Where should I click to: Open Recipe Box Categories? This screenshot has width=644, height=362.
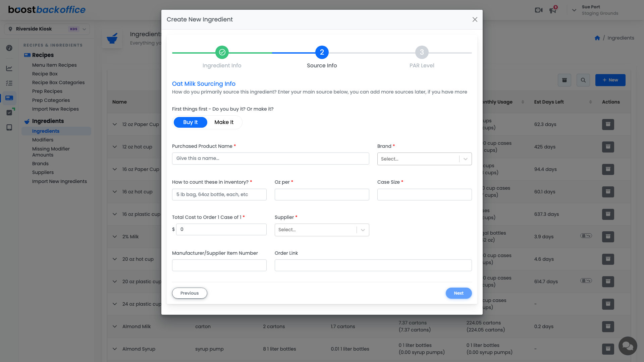tap(58, 82)
